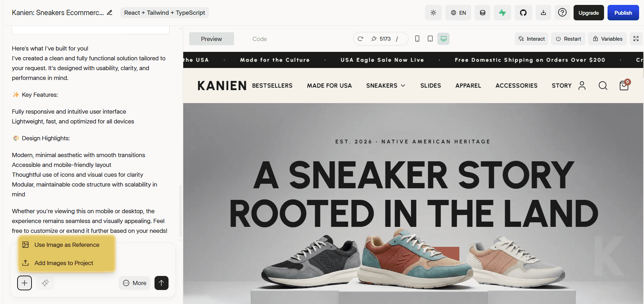644x304 pixels.
Task: Refresh the preview pane
Action: (360, 39)
